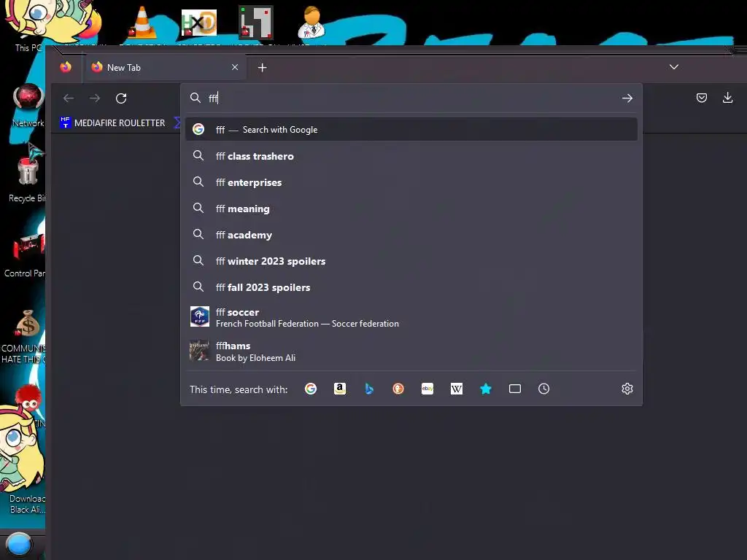Select 'fff — Search with Google' row
The height and width of the screenshot is (560, 747).
click(x=411, y=130)
